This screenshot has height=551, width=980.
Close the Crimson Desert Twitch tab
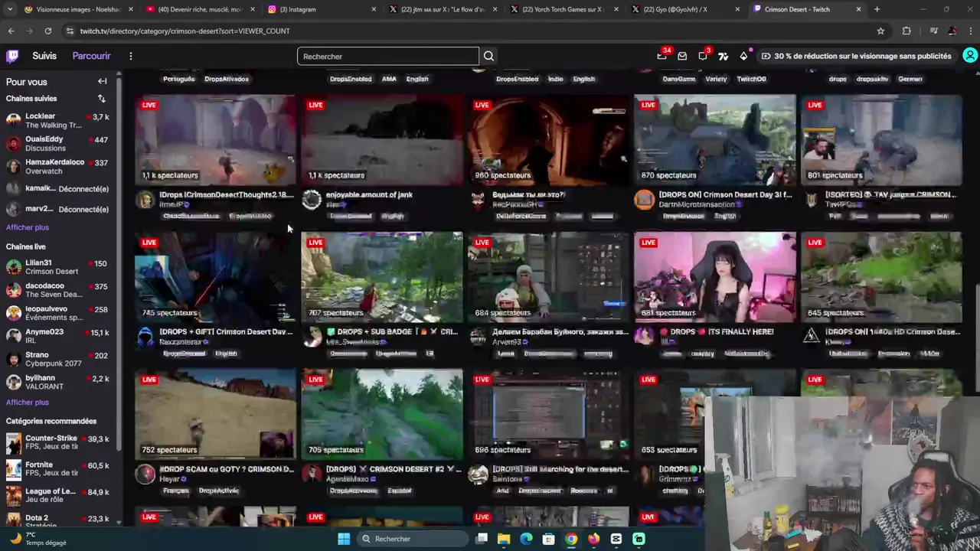point(858,9)
